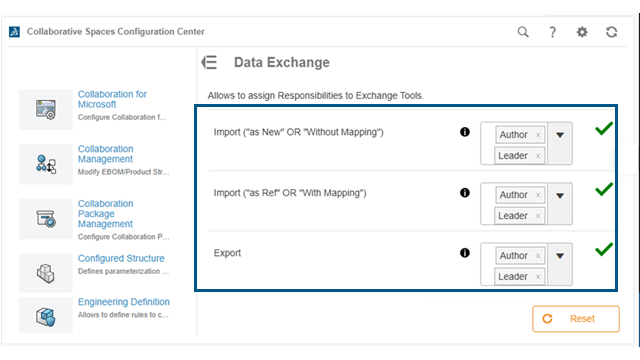The height and width of the screenshot is (360, 640).
Task: Collapse the side panel via list-arrow icon
Action: (209, 62)
